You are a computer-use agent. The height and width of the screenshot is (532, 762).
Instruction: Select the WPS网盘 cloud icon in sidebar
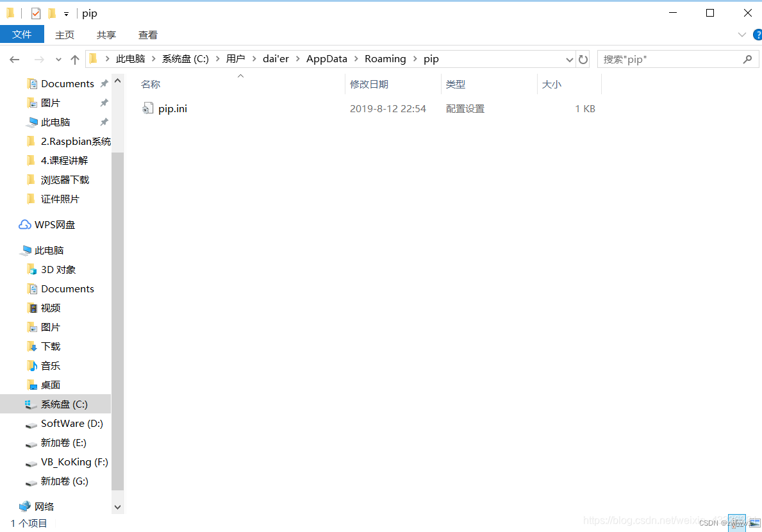(24, 224)
